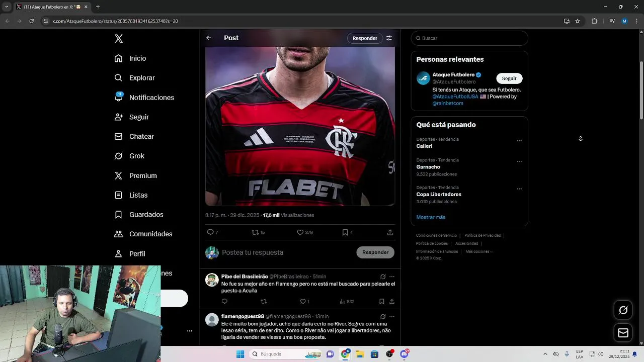Viewport: 644px width, 362px height.
Task: Show hidden icons in system tray
Action: pyautogui.click(x=545, y=354)
